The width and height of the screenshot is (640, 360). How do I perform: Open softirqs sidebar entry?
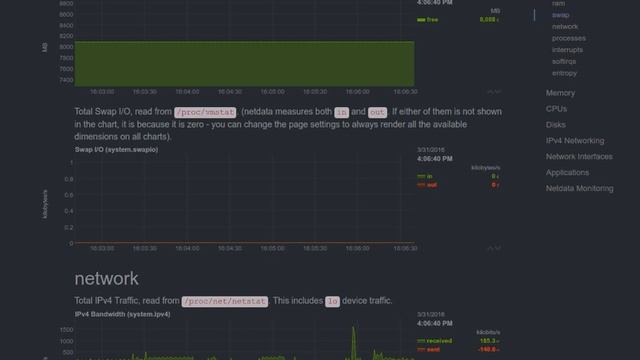564,62
